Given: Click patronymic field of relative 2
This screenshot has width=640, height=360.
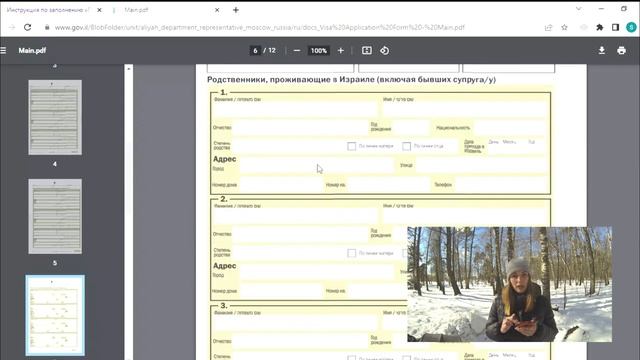Looking at the screenshot, I should coord(300,234).
